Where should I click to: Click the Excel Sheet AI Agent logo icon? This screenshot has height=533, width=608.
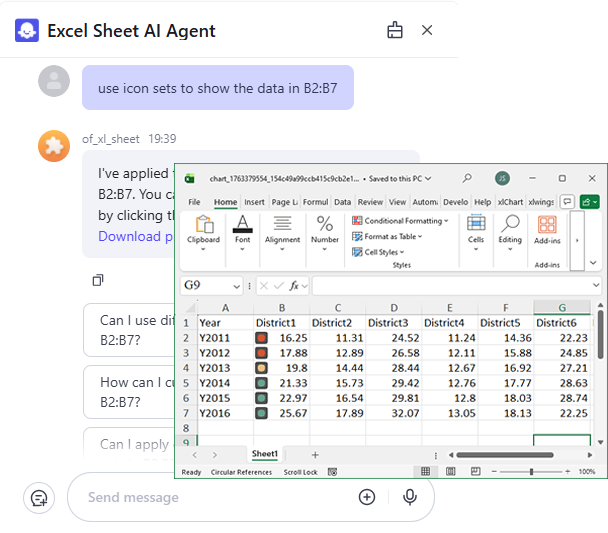coord(27,30)
